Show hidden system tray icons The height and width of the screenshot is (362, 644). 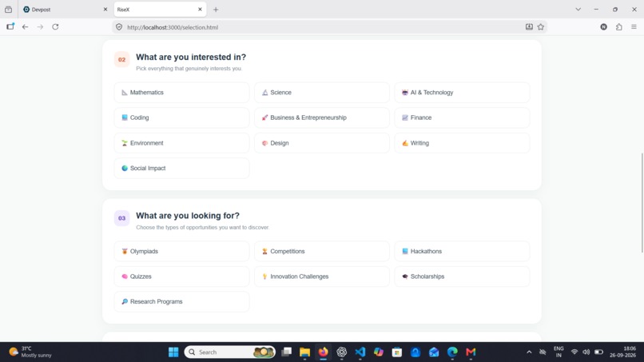tap(529, 352)
